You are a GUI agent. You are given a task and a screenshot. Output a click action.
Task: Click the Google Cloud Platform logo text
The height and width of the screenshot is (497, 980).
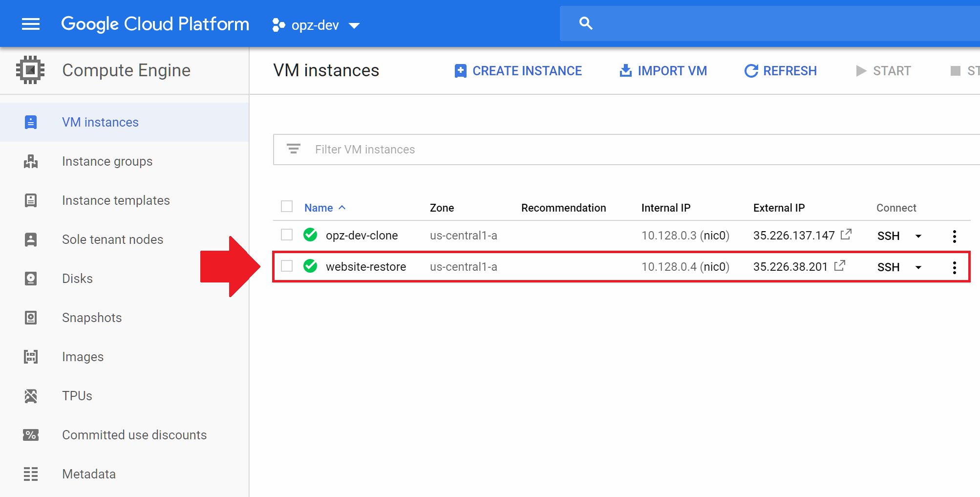[155, 24]
